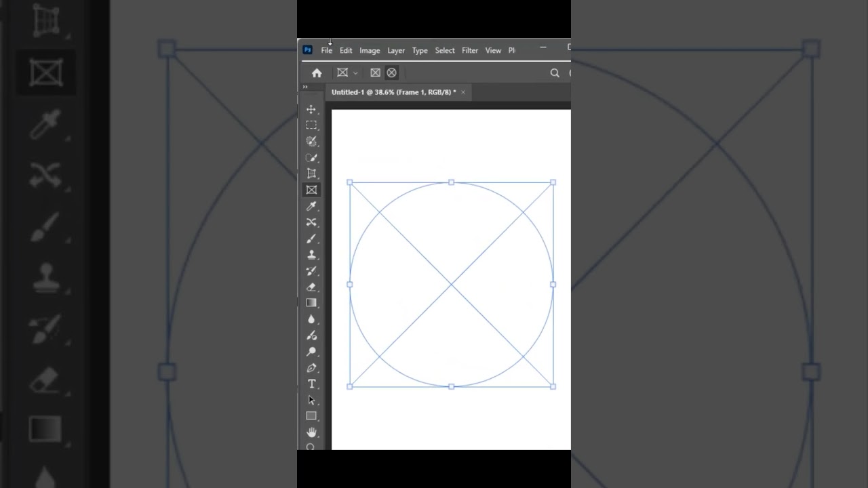The height and width of the screenshot is (488, 868).
Task: Select the Move tool
Action: [311, 109]
